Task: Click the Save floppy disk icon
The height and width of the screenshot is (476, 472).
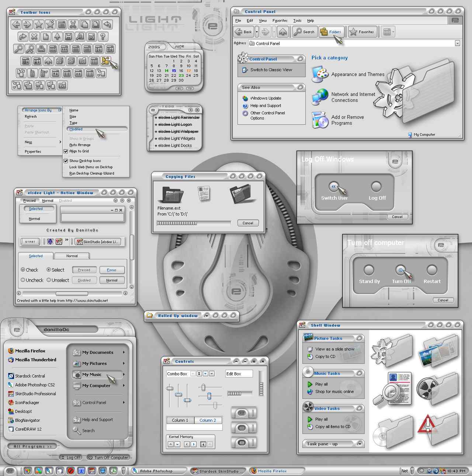Action: click(69, 37)
